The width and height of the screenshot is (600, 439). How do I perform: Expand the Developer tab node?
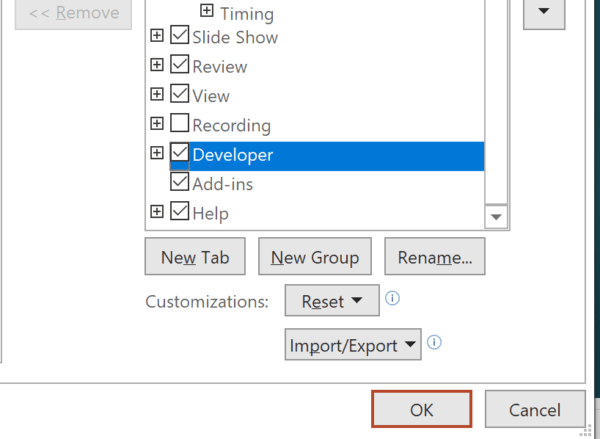[157, 153]
